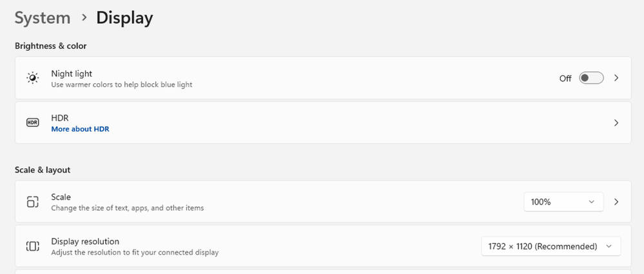Open custom scaling via Scale chevron
Screen dimensions: 644x274
616,202
